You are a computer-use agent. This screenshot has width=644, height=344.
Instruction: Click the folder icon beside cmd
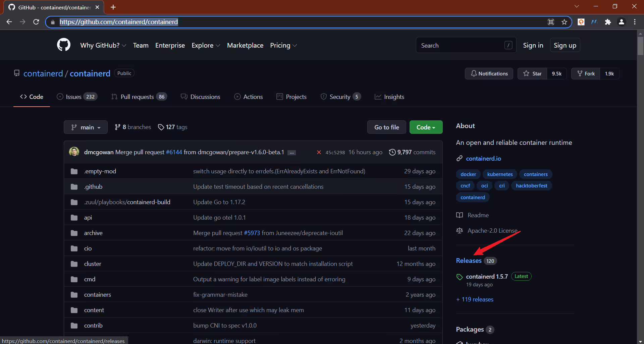click(x=74, y=279)
